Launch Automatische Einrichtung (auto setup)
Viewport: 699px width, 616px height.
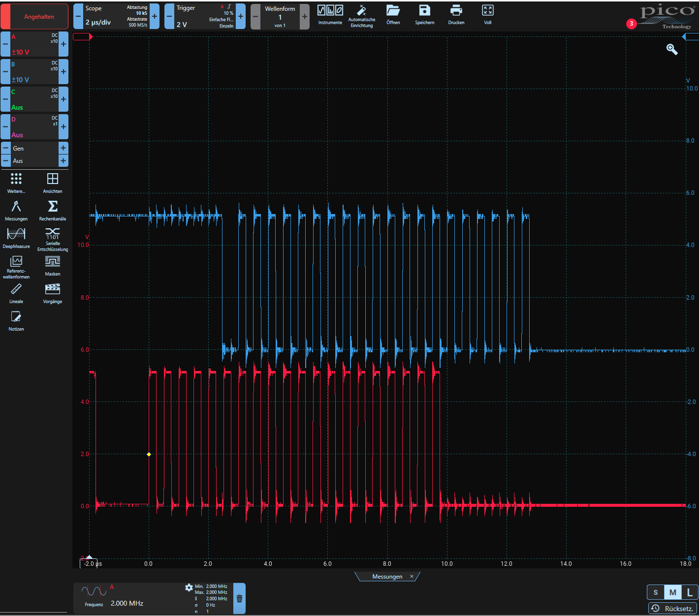(362, 15)
